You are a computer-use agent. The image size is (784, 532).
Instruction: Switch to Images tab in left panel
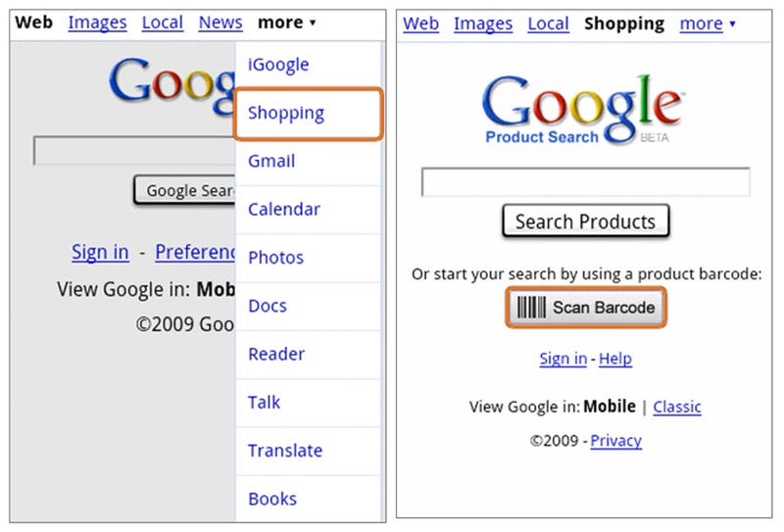tap(97, 23)
